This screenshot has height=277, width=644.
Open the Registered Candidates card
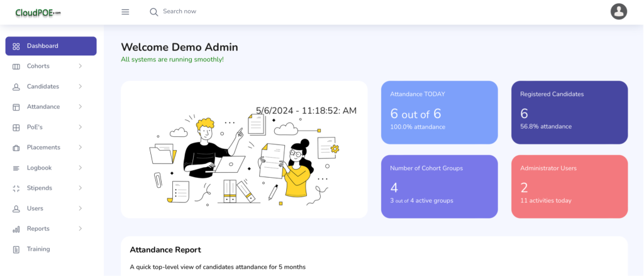pos(569,112)
